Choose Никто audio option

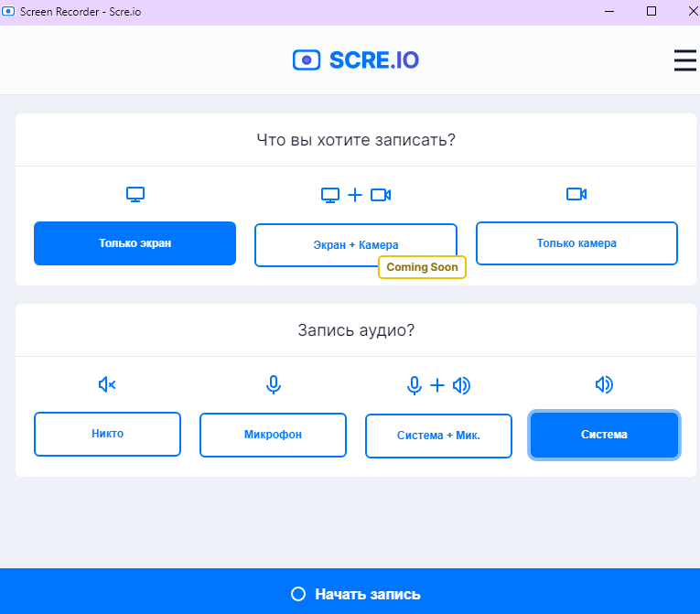tap(108, 434)
